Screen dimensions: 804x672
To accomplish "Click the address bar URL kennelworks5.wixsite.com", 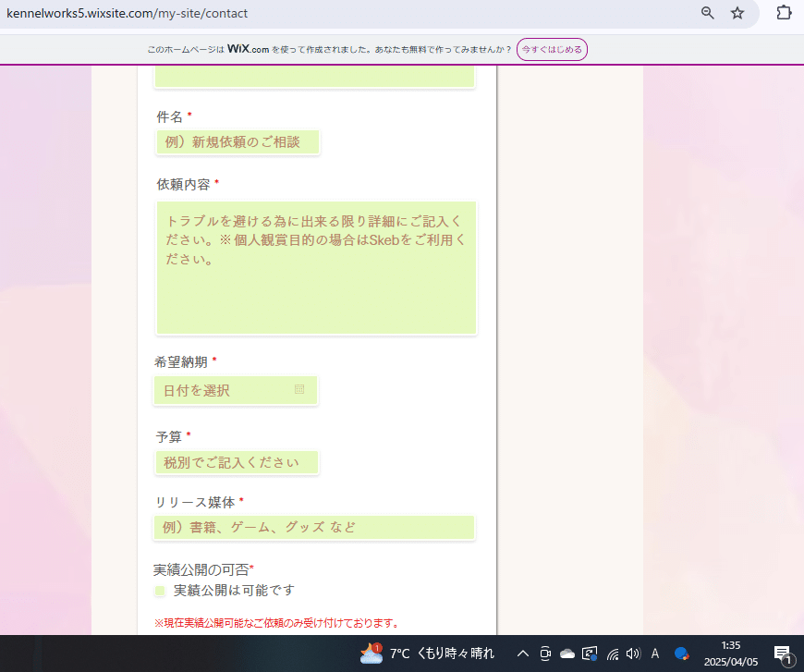I will 127,13.
